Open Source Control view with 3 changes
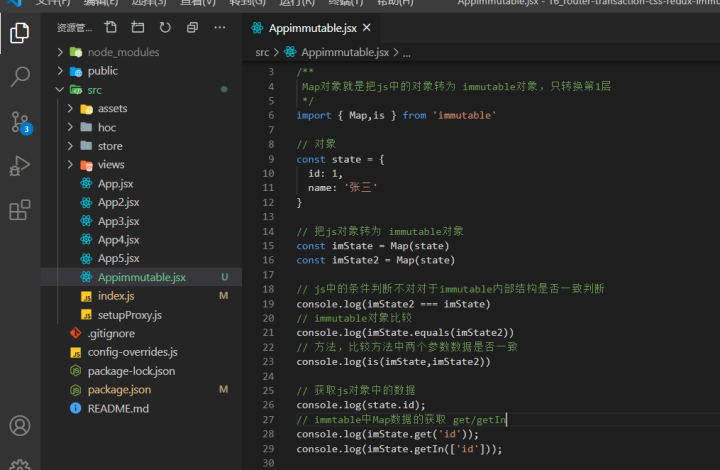This screenshot has width=720, height=470. pos(20,122)
